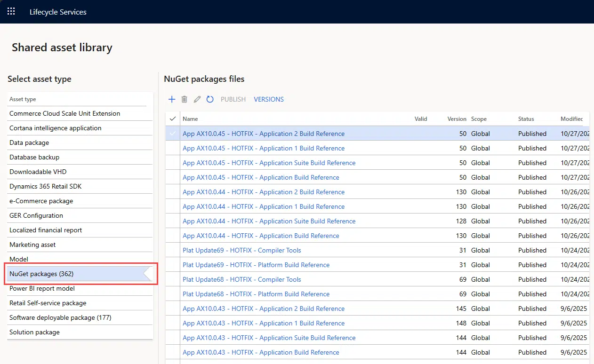Open Plat Update68 - HOTFIX - Platform Build Reference
This screenshot has width=594, height=364.
256,294
